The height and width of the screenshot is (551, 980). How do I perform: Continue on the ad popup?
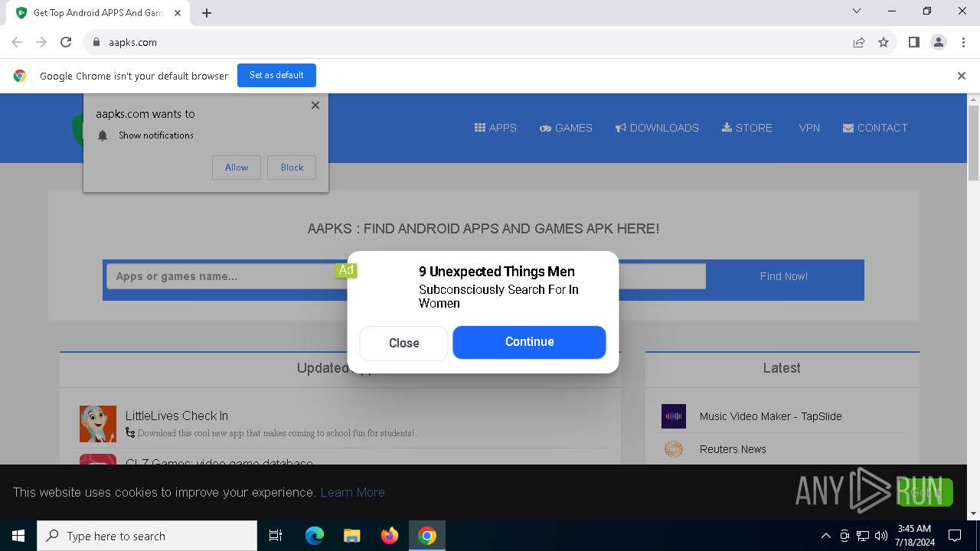coord(529,342)
